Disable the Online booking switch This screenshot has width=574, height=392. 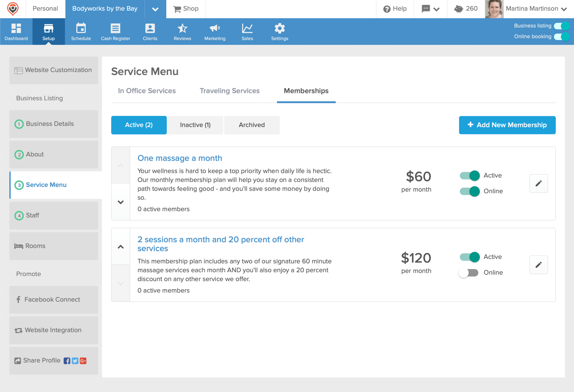click(561, 36)
